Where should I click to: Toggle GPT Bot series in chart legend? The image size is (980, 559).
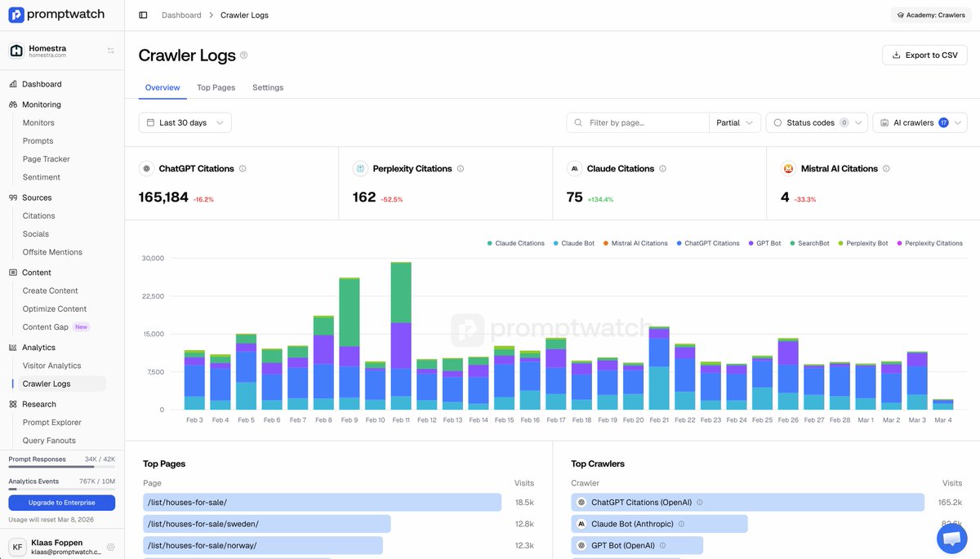point(764,243)
